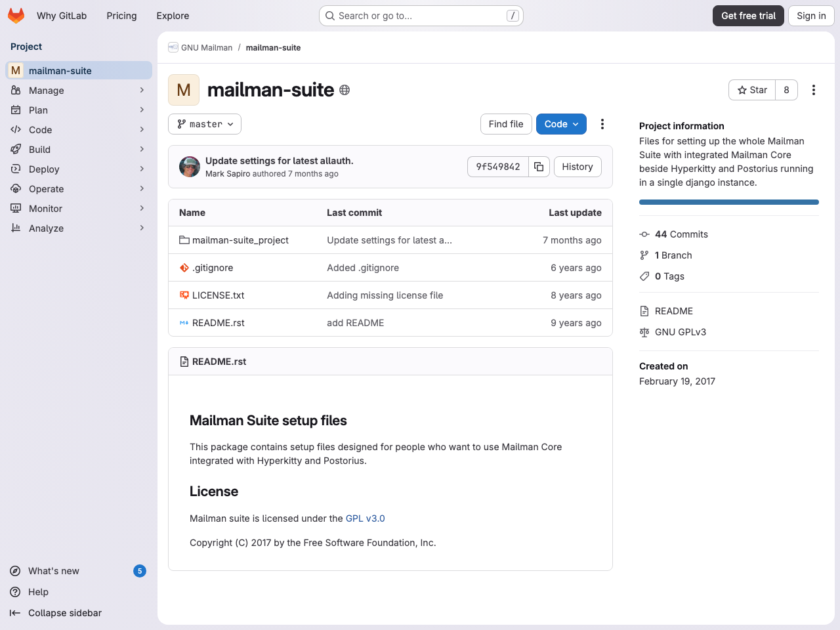Select Explore in top navigation
This screenshot has width=840, height=630.
tap(172, 15)
